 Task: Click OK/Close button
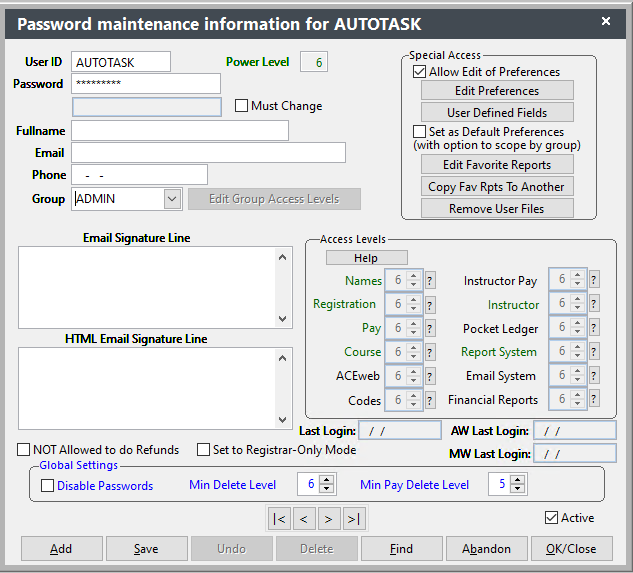click(572, 548)
